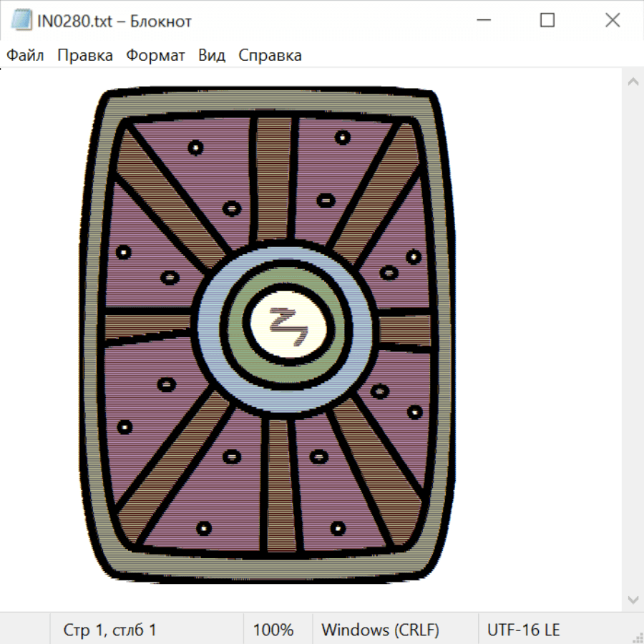Click the resize grip in the status bar corner
This screenshot has width=644, height=644.
pos(638,638)
